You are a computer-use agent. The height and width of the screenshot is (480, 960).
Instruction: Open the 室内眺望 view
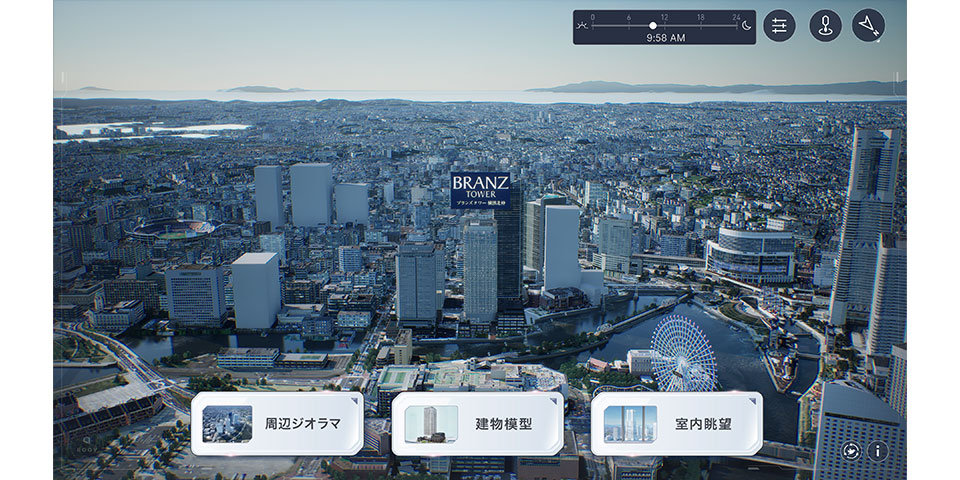click(x=677, y=424)
